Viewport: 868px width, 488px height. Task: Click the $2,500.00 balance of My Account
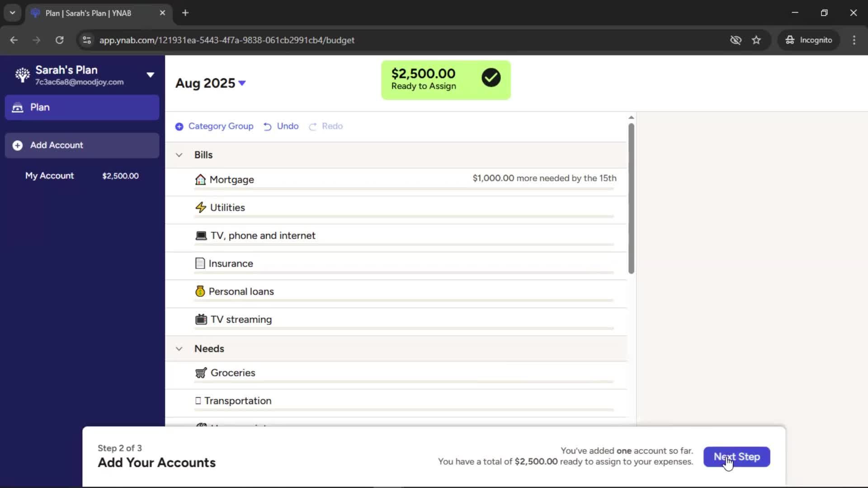tap(120, 176)
